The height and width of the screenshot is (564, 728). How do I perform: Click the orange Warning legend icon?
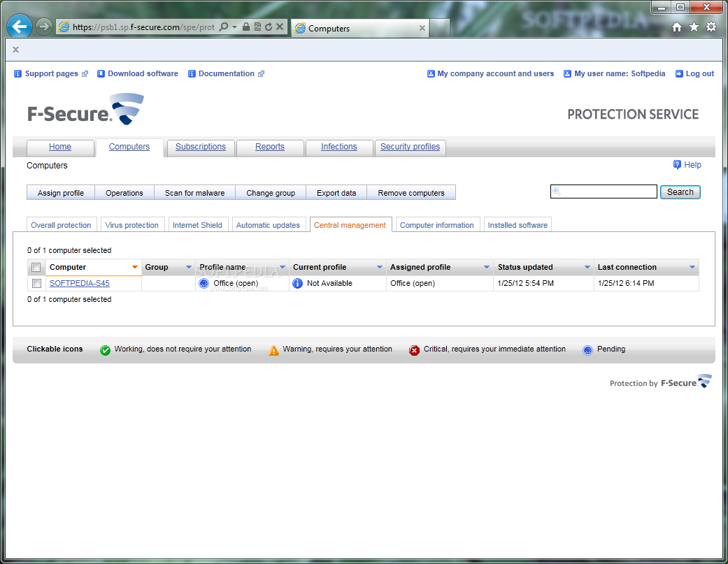(x=274, y=350)
